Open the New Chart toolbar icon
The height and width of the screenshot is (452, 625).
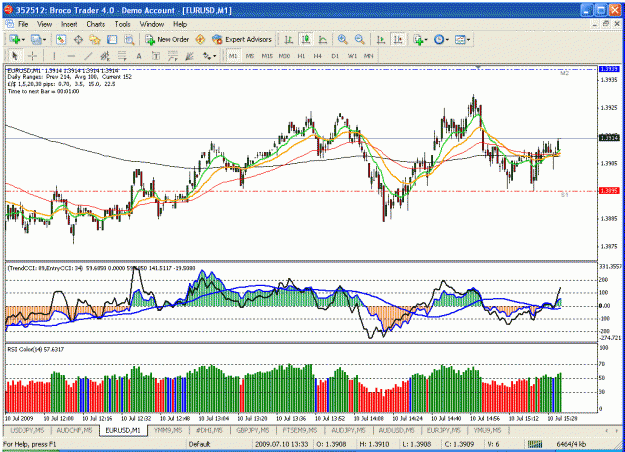pyautogui.click(x=15, y=39)
